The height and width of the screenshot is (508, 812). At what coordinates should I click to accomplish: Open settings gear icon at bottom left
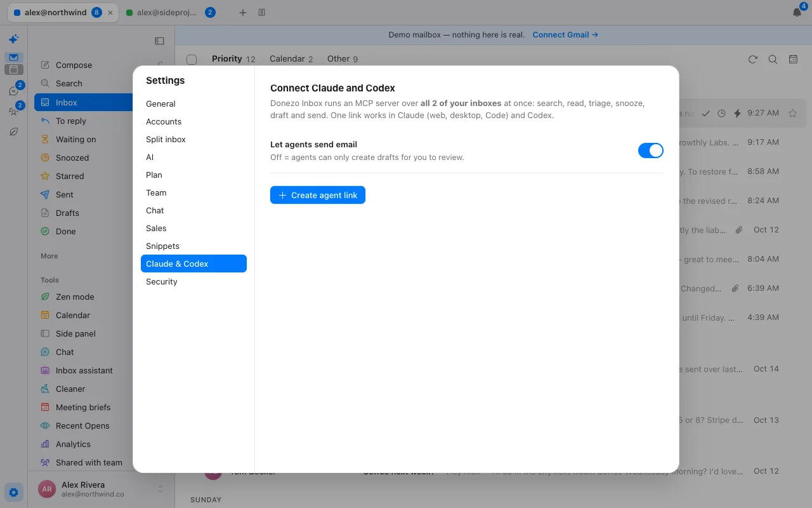click(13, 492)
